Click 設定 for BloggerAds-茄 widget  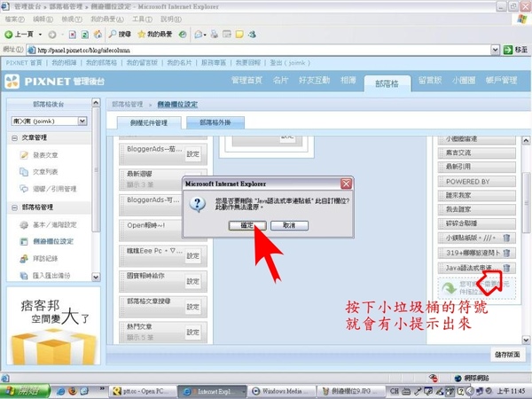coord(192,154)
